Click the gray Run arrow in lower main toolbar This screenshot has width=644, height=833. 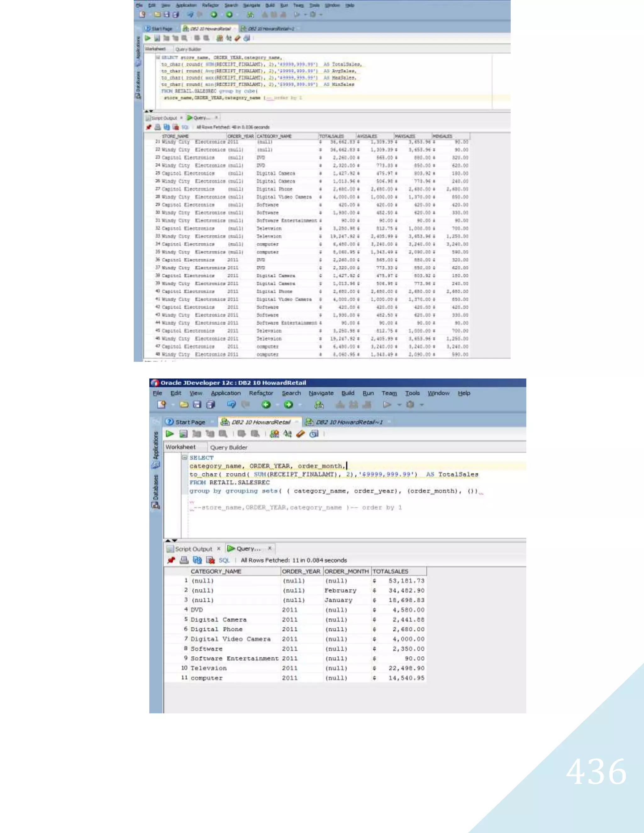387,404
